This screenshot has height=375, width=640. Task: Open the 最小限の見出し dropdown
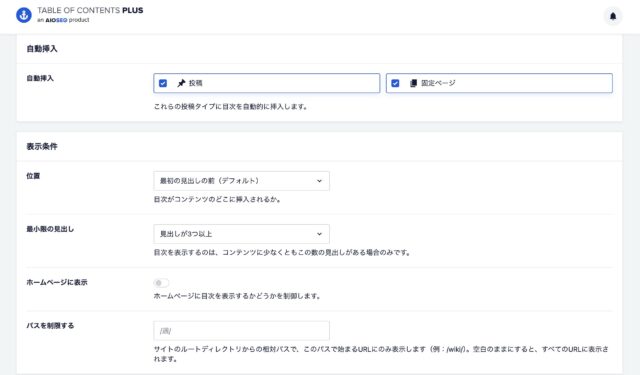(x=242, y=234)
